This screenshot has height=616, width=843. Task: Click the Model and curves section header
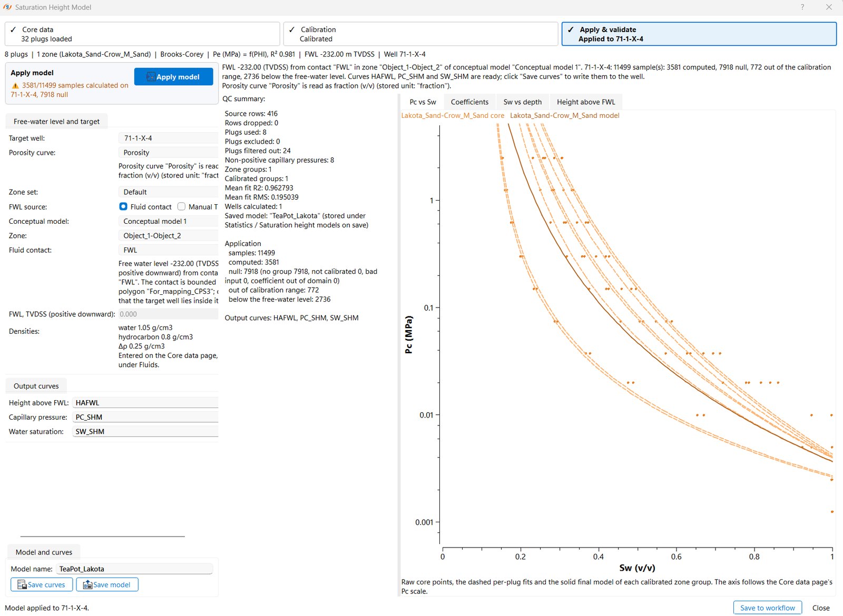44,552
